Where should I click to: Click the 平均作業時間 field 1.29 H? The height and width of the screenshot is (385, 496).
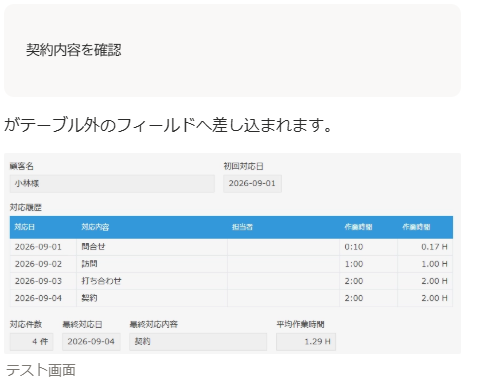306,342
